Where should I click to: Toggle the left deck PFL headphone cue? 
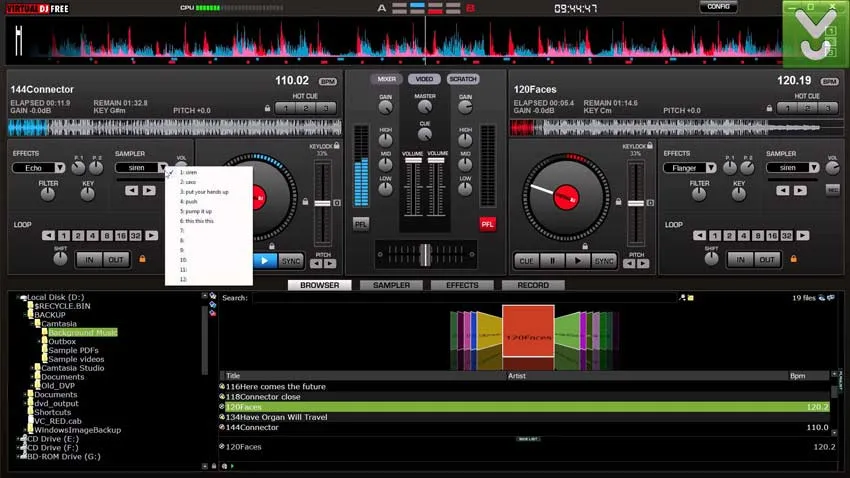coord(360,224)
